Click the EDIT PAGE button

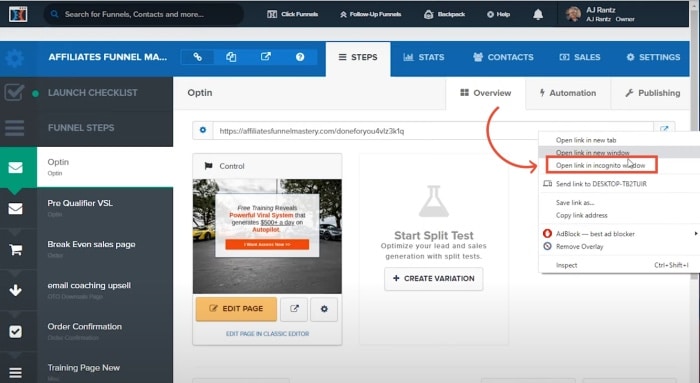236,309
